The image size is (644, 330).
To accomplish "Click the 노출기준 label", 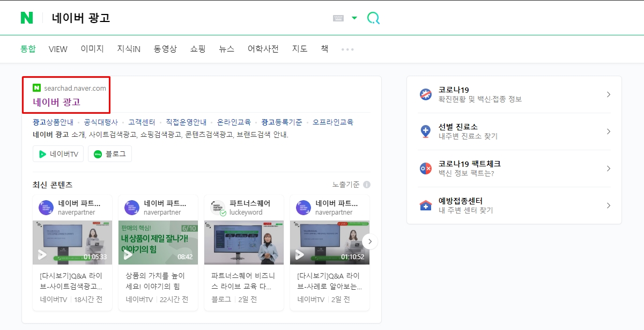I will click(346, 185).
